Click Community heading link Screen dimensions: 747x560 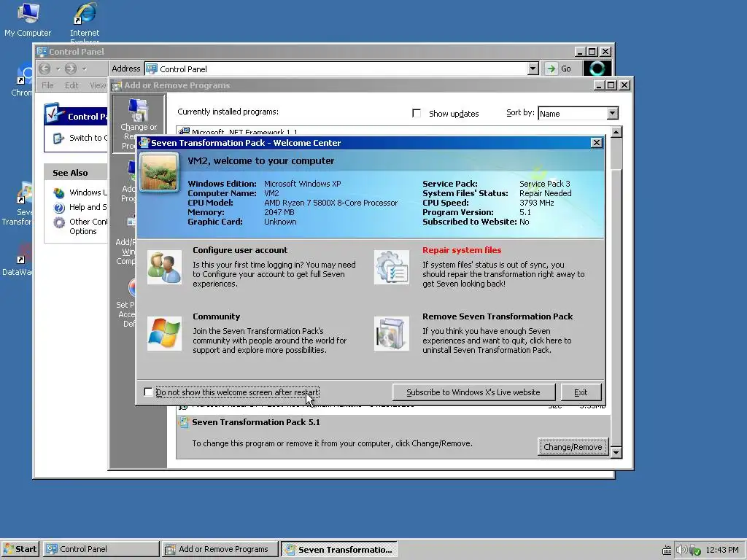pyautogui.click(x=216, y=316)
